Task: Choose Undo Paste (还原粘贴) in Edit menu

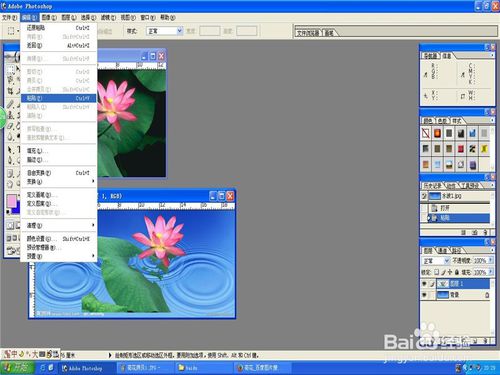Action: (x=59, y=28)
